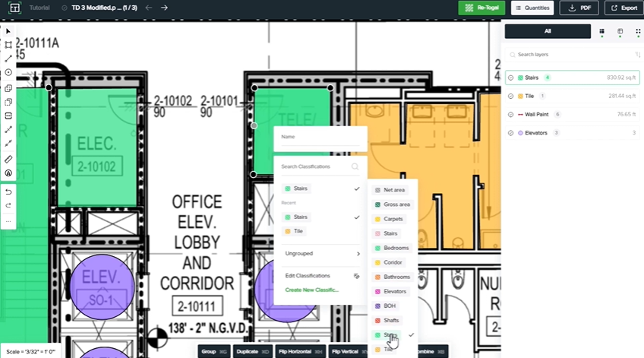Select the All tab in layers panel
This screenshot has height=358, width=644.
(x=548, y=31)
